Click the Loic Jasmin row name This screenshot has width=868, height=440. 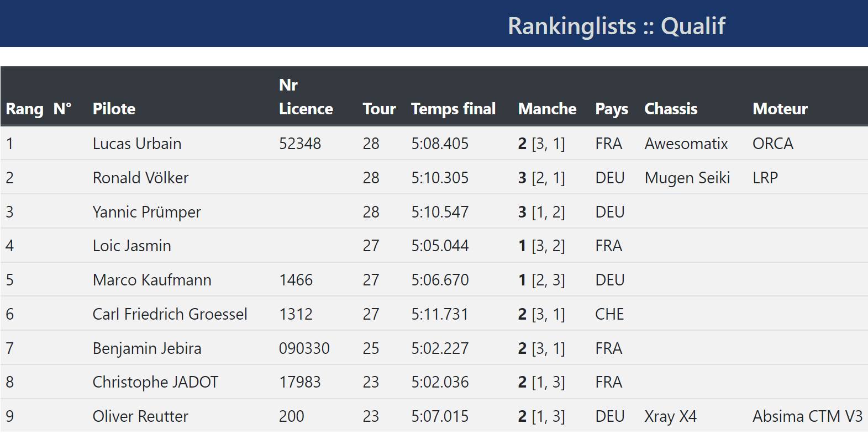(x=131, y=246)
